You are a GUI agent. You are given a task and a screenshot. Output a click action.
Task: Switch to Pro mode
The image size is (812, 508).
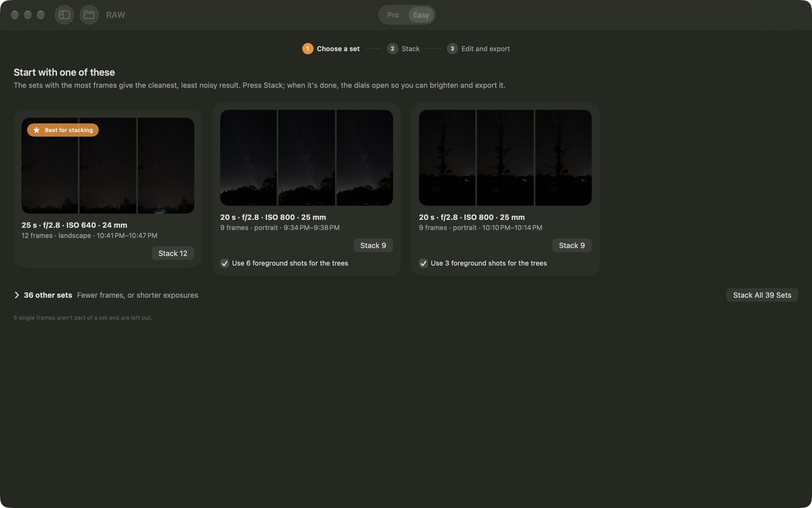tap(393, 15)
